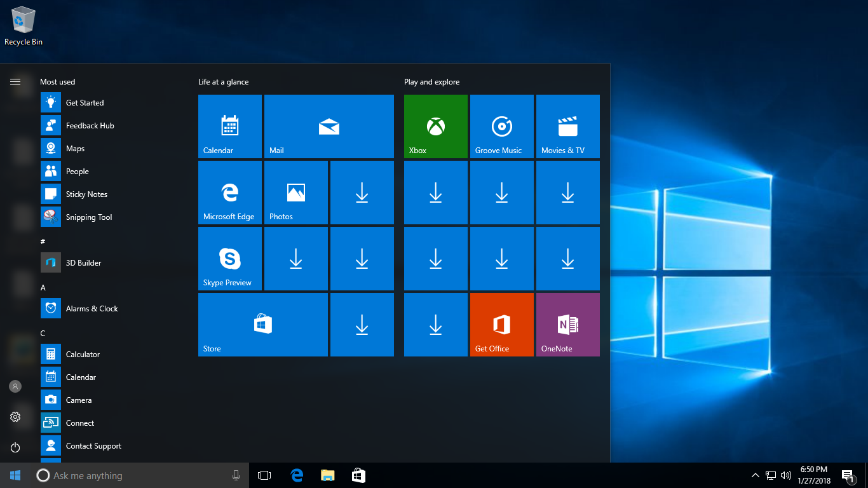Open the Photos tile
This screenshot has width=868, height=488.
click(296, 193)
